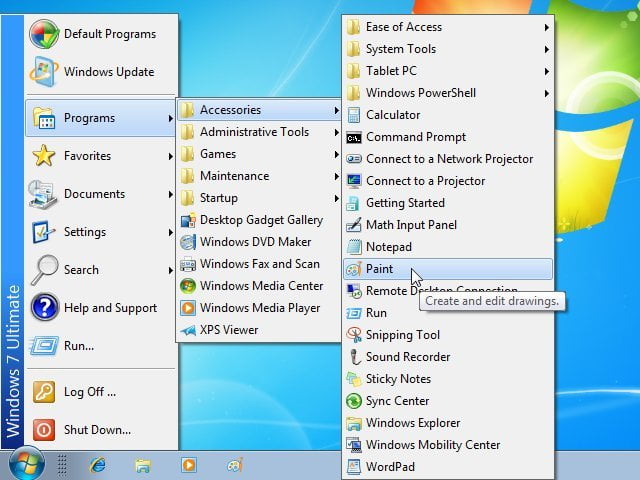Click the Math Input Panel icon
The height and width of the screenshot is (480, 640).
click(x=354, y=225)
